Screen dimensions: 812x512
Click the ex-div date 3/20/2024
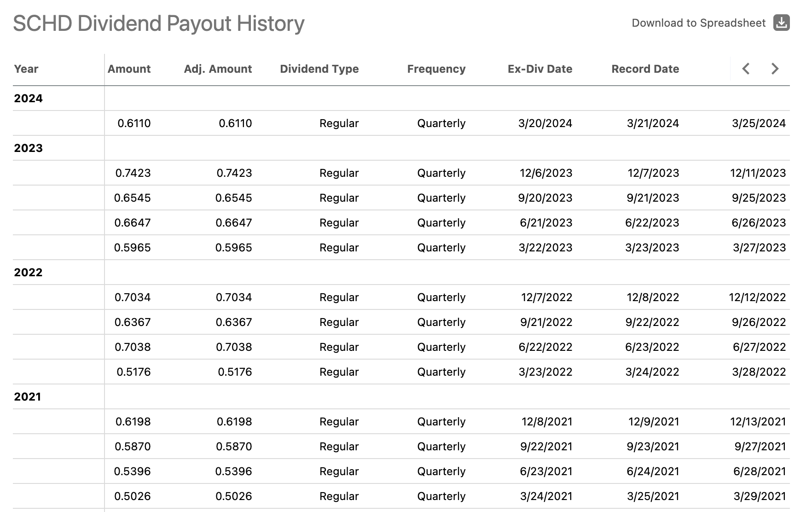coord(545,123)
